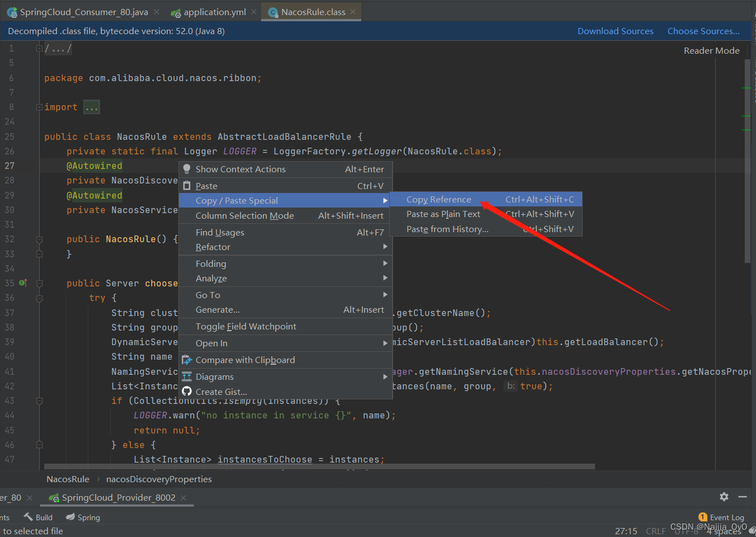Click nacosDiscoveryProperties breadcrumb
This screenshot has width=756, height=537.
[x=159, y=479]
